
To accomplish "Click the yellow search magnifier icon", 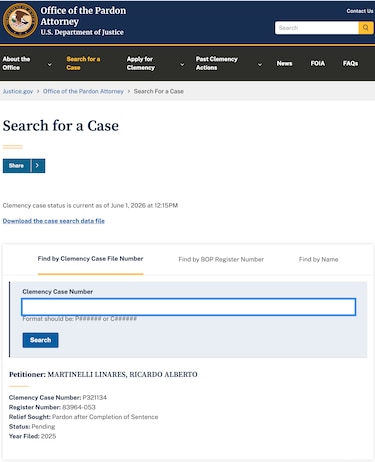I will coord(366,28).
